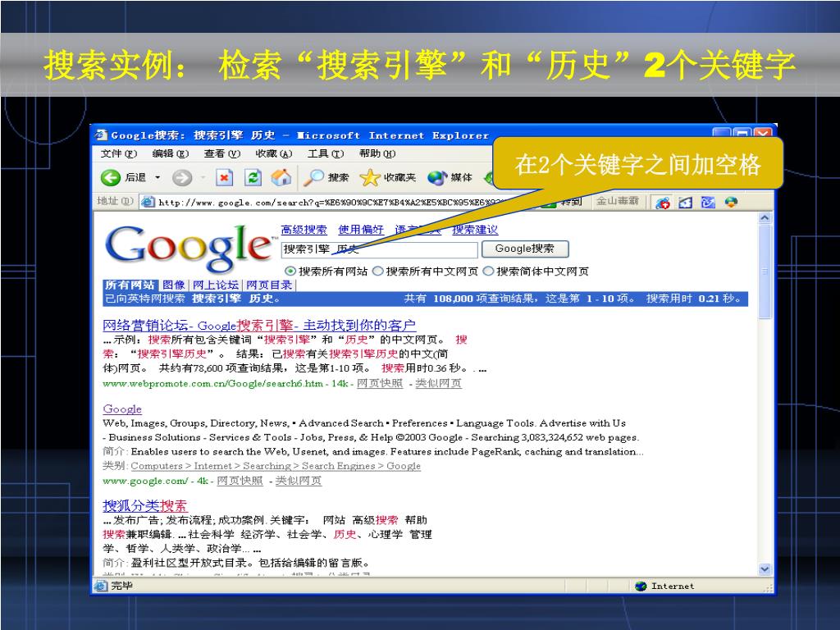Viewport: 840px width, 630px height.
Task: Switch to the 网页目录 tab
Action: (x=269, y=285)
